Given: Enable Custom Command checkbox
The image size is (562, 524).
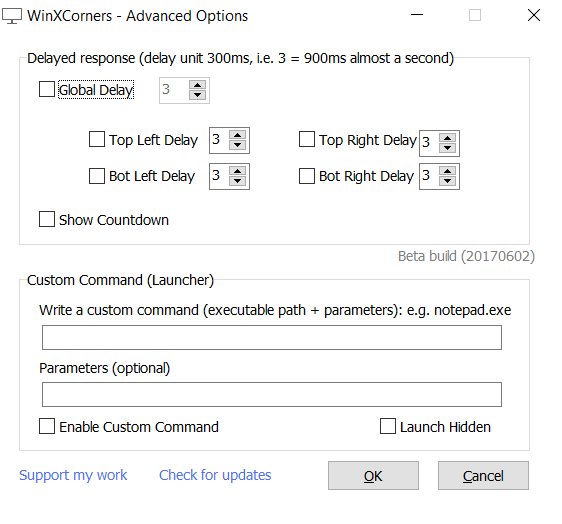Looking at the screenshot, I should 47,426.
